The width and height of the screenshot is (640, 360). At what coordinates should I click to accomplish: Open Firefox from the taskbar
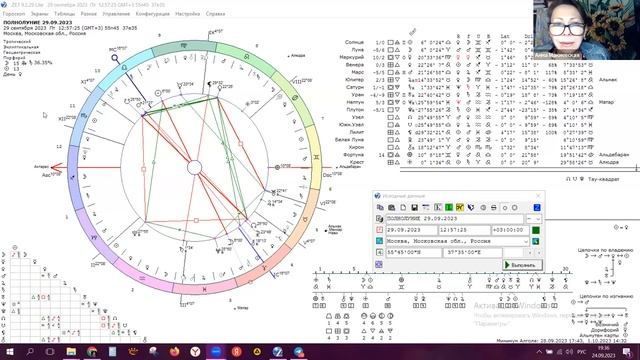[x=174, y=351]
